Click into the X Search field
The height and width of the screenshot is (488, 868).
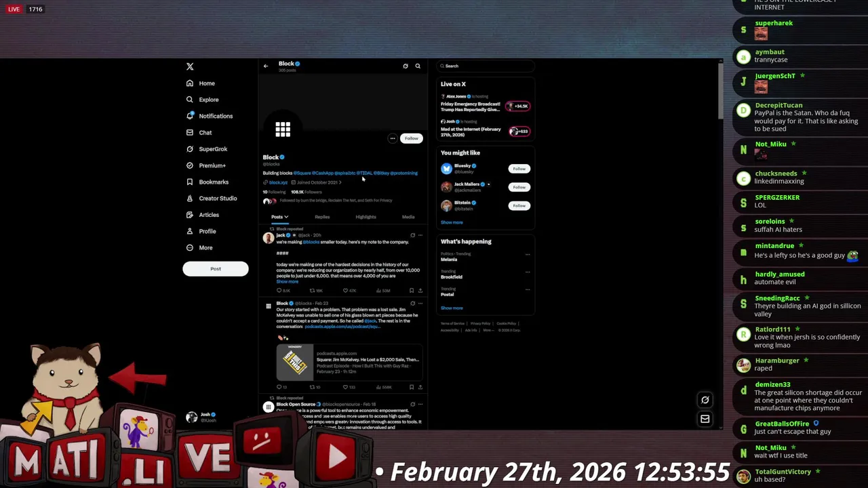(486, 66)
